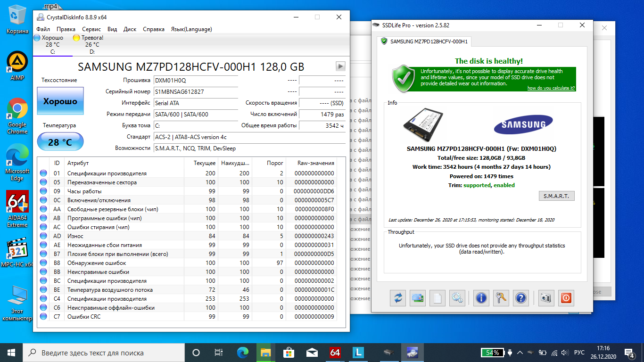Screen dimensions: 644x362
Task: Click the РУС language indicator
Action: tap(579, 353)
